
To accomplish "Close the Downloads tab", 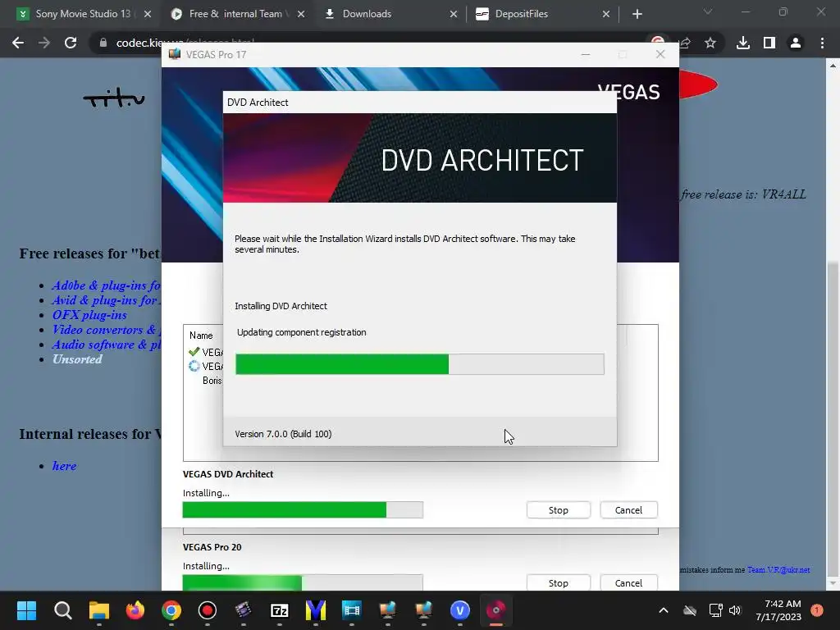I will (x=453, y=14).
